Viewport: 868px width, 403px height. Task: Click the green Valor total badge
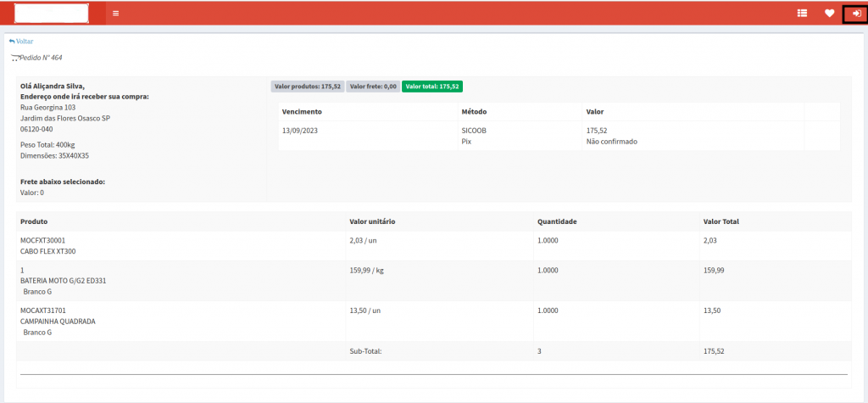[x=431, y=87]
